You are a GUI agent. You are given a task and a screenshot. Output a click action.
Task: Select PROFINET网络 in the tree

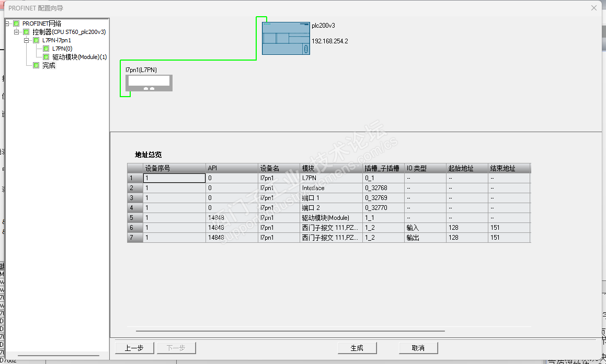[42, 24]
